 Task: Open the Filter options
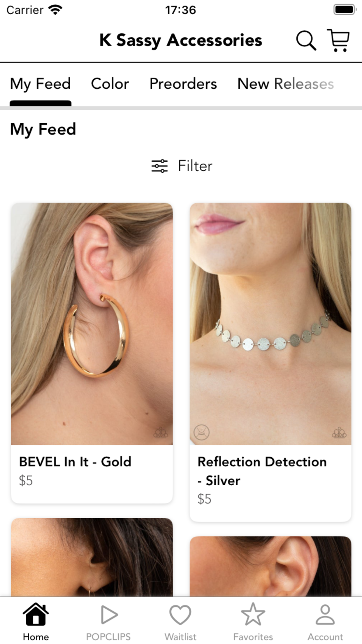click(182, 166)
